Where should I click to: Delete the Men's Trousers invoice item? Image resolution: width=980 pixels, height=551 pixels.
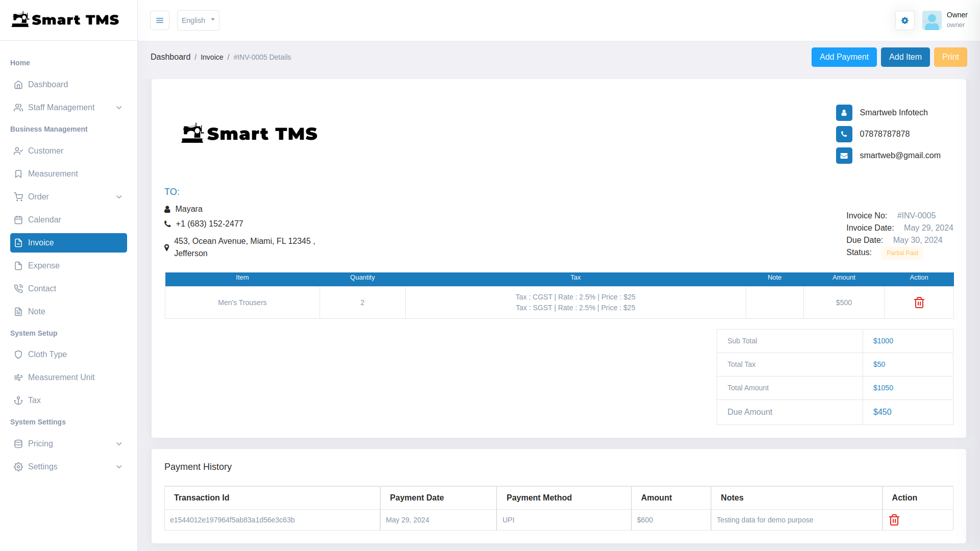pyautogui.click(x=919, y=303)
